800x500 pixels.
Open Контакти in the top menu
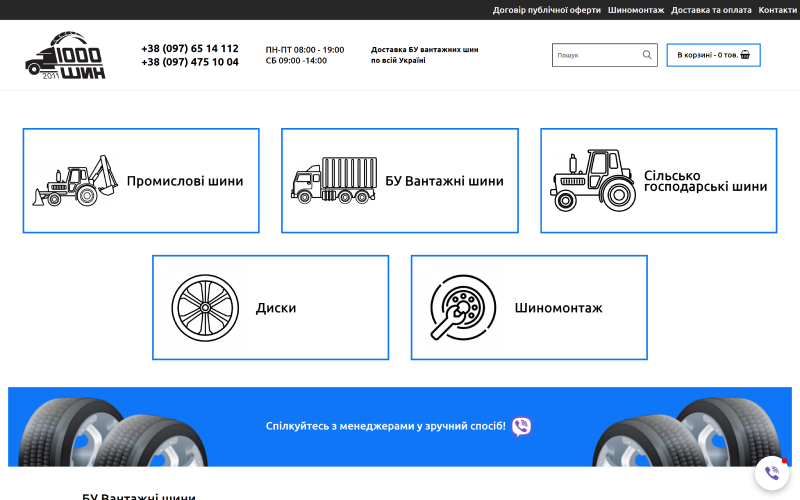pos(777,10)
